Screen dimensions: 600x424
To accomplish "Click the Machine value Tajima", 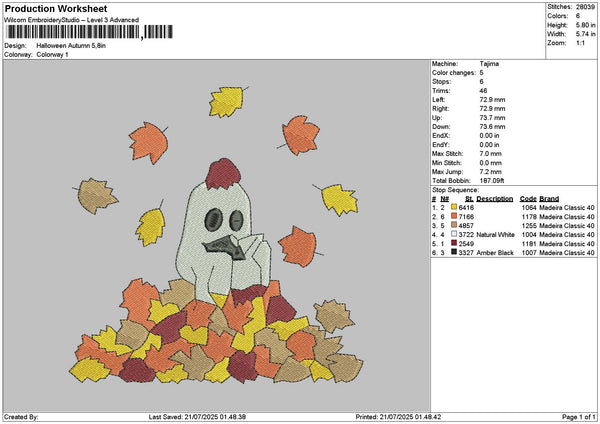I will point(490,63).
